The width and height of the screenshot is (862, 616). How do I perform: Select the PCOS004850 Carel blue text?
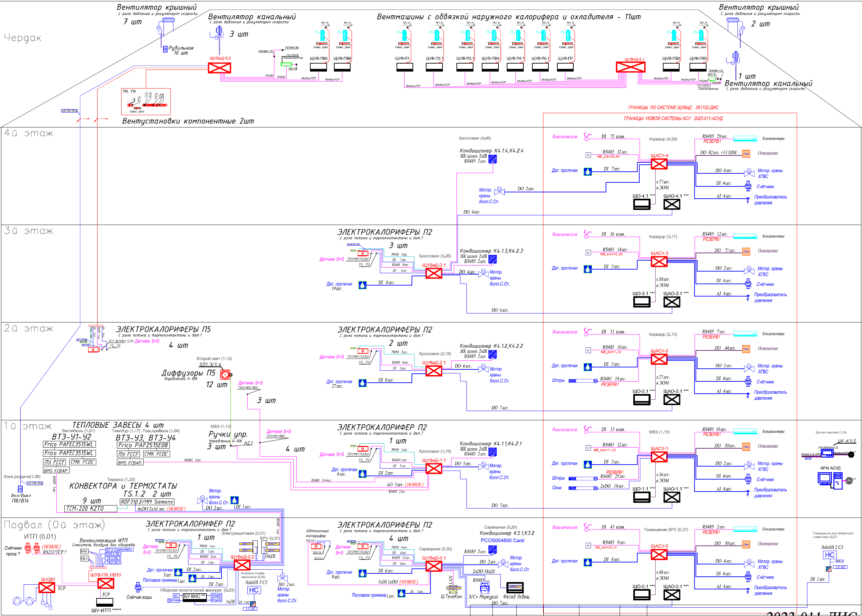[x=502, y=540]
